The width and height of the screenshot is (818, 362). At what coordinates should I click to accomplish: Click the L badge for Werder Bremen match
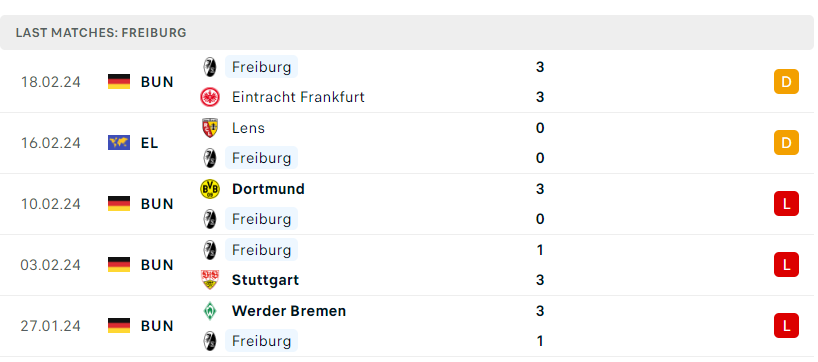[786, 326]
